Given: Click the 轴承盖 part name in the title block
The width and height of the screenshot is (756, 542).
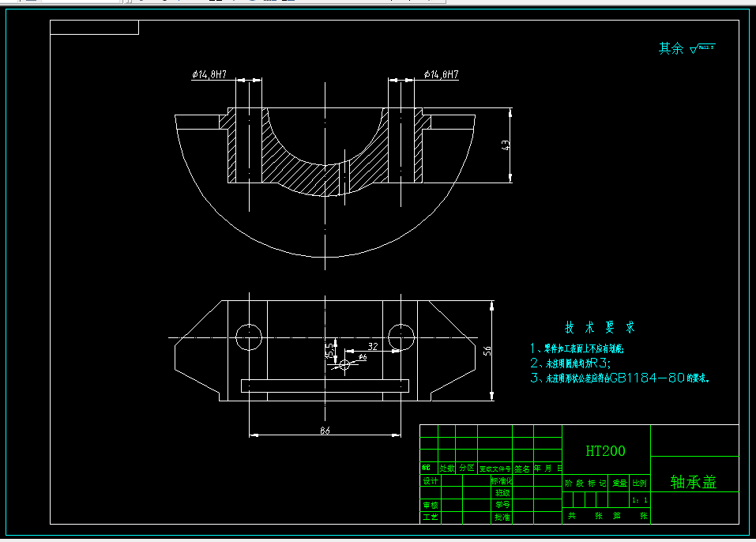Looking at the screenshot, I should [x=694, y=482].
